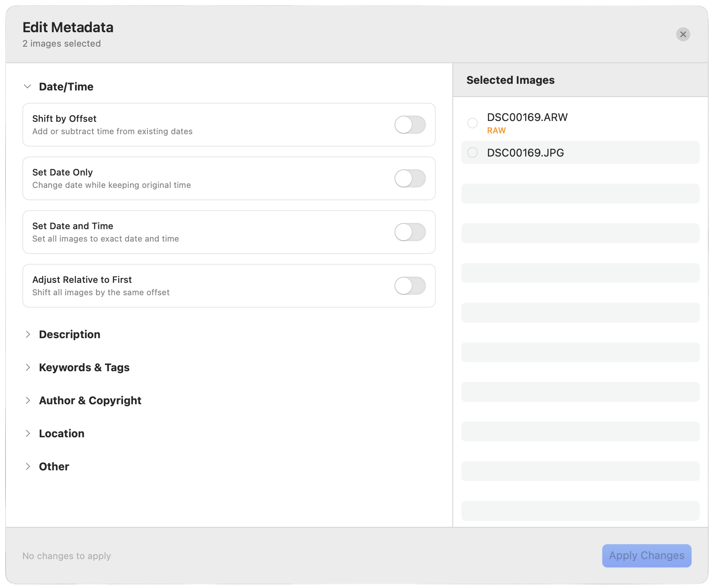The image size is (713, 588).
Task: Close the Edit Metadata dialog
Action: tap(683, 34)
